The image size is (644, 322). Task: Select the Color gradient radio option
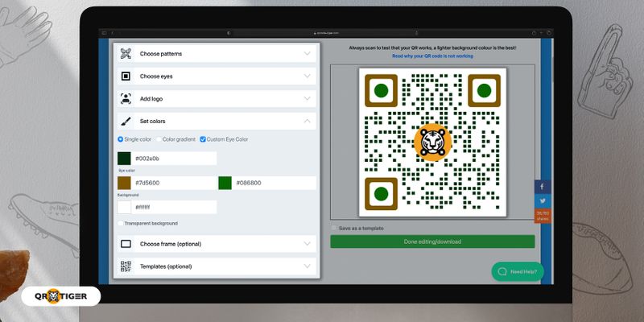pos(158,139)
